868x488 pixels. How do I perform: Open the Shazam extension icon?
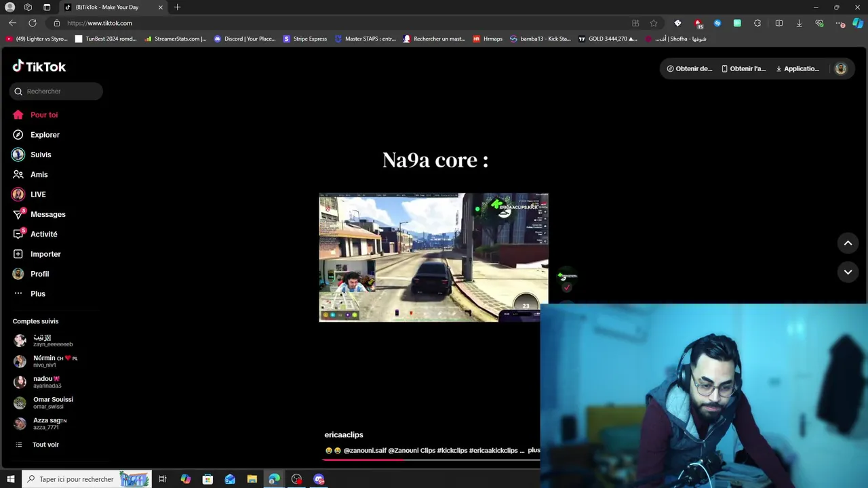(717, 23)
